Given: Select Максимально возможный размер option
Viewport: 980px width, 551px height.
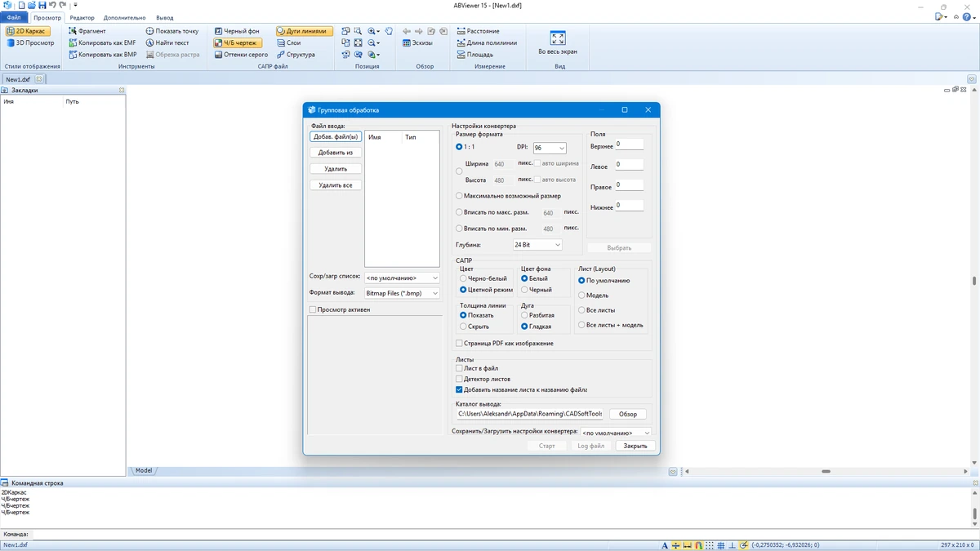Looking at the screenshot, I should (x=508, y=196).
